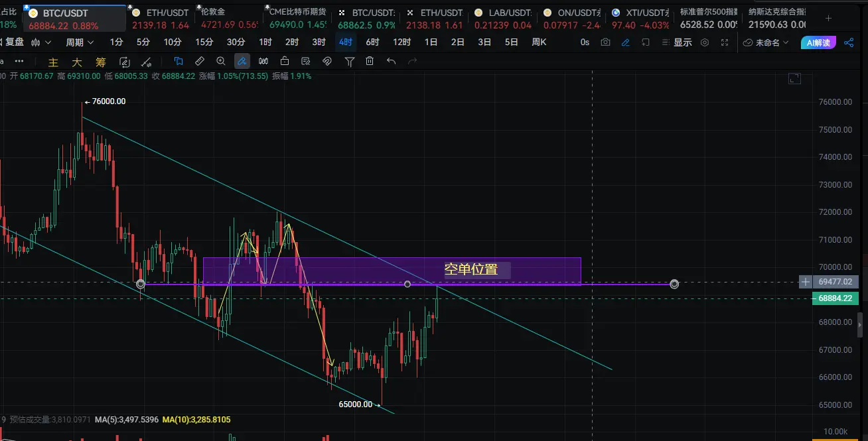Select the 2日 timeframe

tap(458, 42)
